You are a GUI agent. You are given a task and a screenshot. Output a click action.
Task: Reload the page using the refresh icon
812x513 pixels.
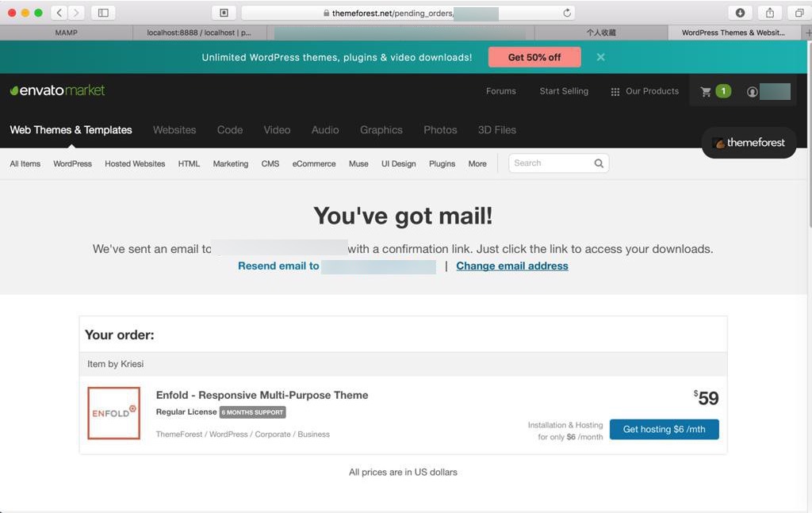click(567, 13)
